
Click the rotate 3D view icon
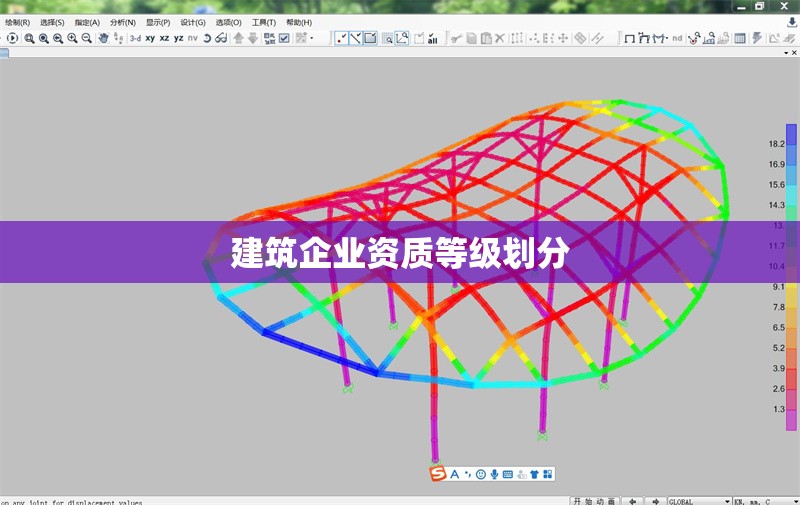click(x=207, y=38)
